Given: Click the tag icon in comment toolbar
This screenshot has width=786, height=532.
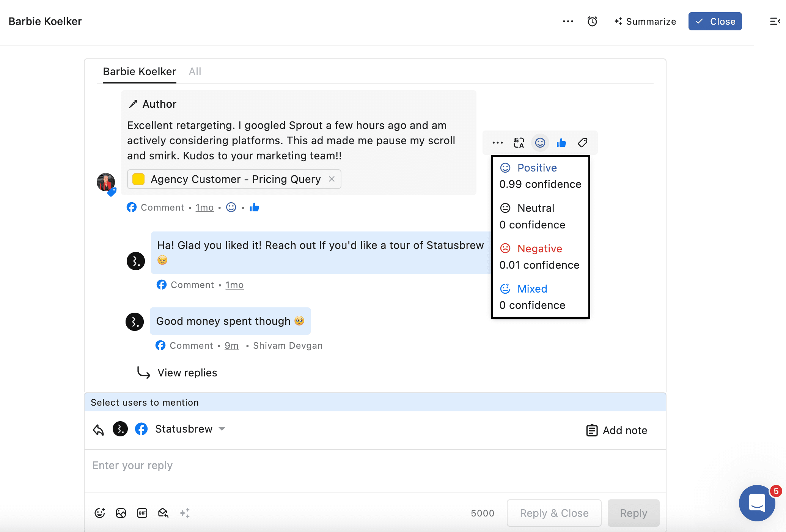Looking at the screenshot, I should click(x=583, y=143).
